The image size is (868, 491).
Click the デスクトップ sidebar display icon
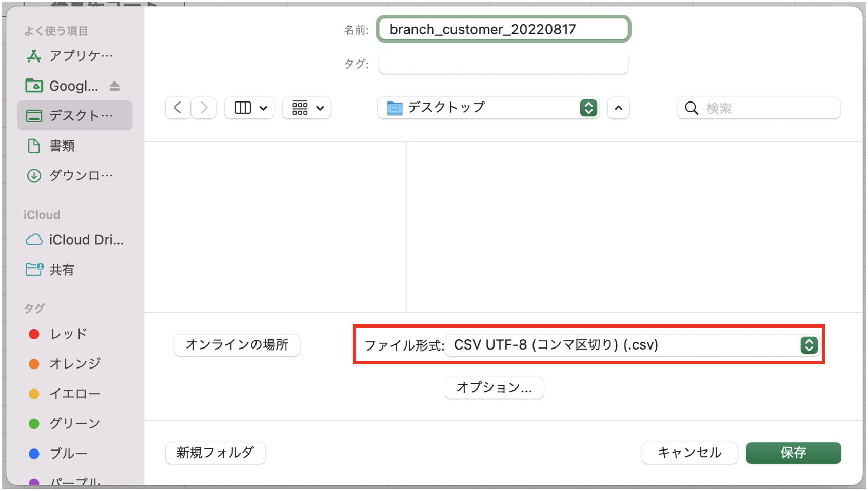tap(34, 116)
